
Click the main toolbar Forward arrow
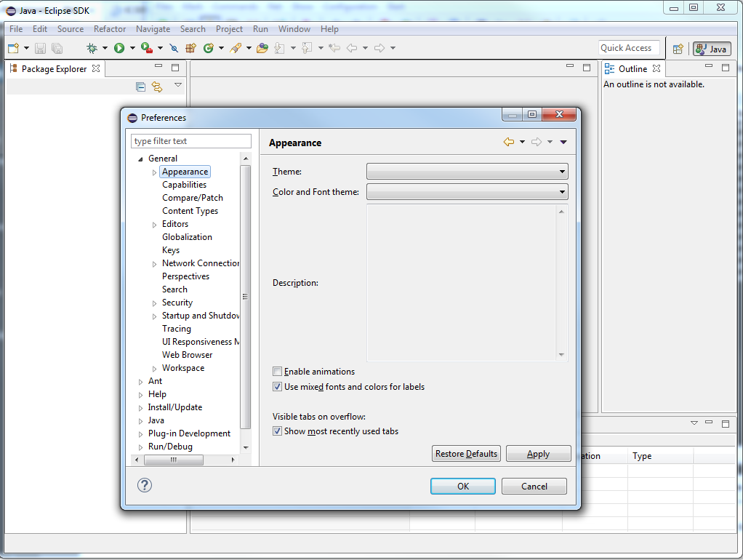[x=379, y=48]
